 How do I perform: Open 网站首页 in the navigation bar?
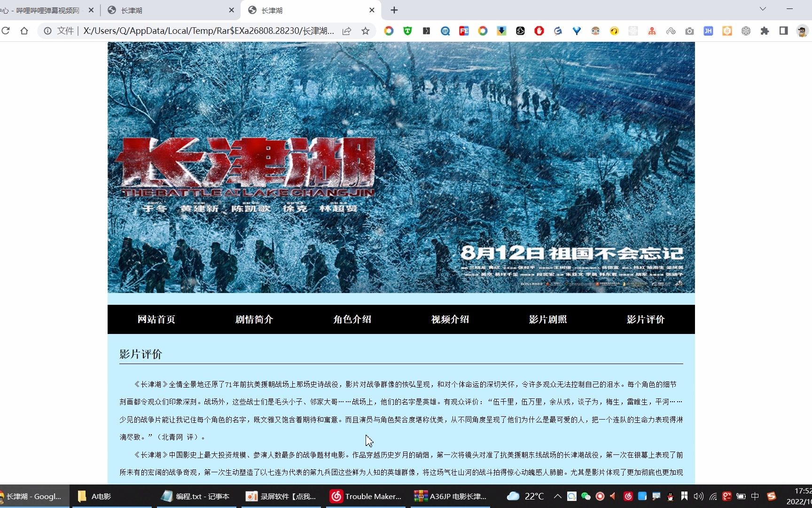(156, 319)
